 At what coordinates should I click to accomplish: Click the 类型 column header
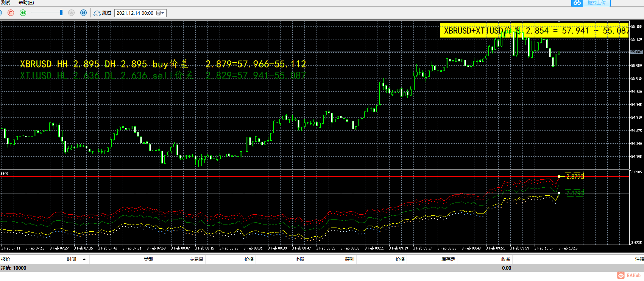pos(148,259)
